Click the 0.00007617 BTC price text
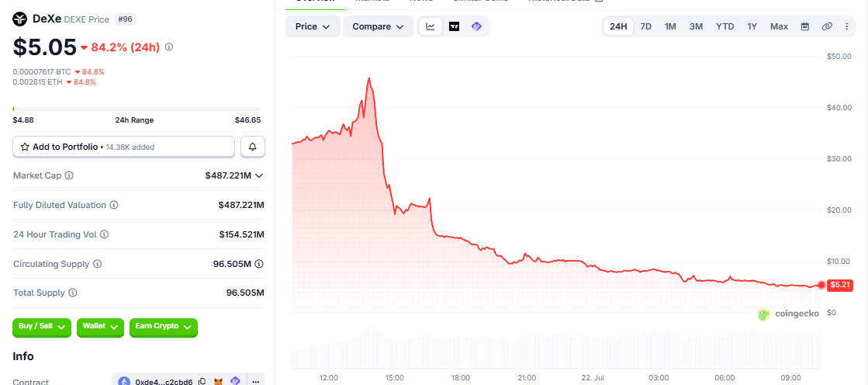Image resolution: width=868 pixels, height=385 pixels. point(42,72)
